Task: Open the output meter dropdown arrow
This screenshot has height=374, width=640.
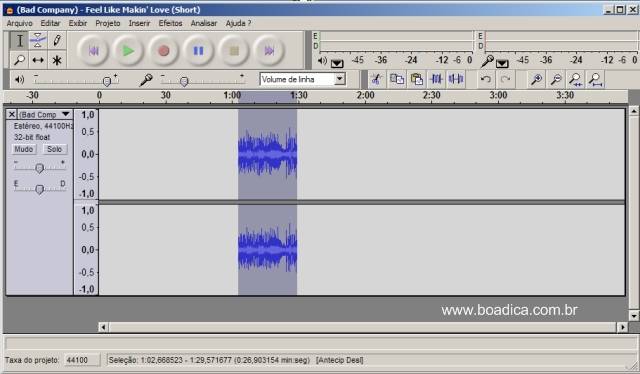Action: coord(337,63)
